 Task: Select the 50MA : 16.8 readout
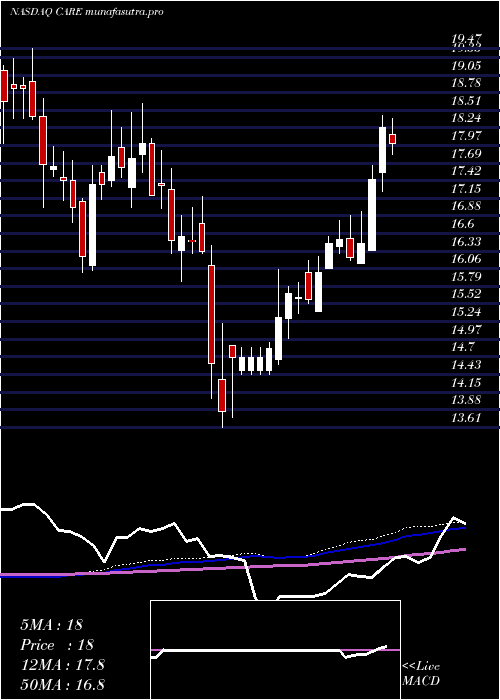[x=62, y=684]
